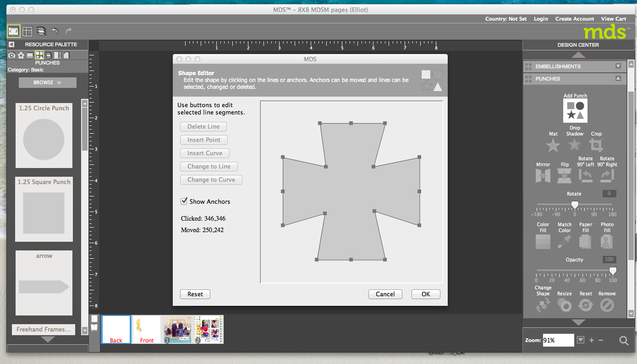Viewport: 637px width, 364px height.
Task: Click Change to Curve button
Action: click(x=211, y=179)
